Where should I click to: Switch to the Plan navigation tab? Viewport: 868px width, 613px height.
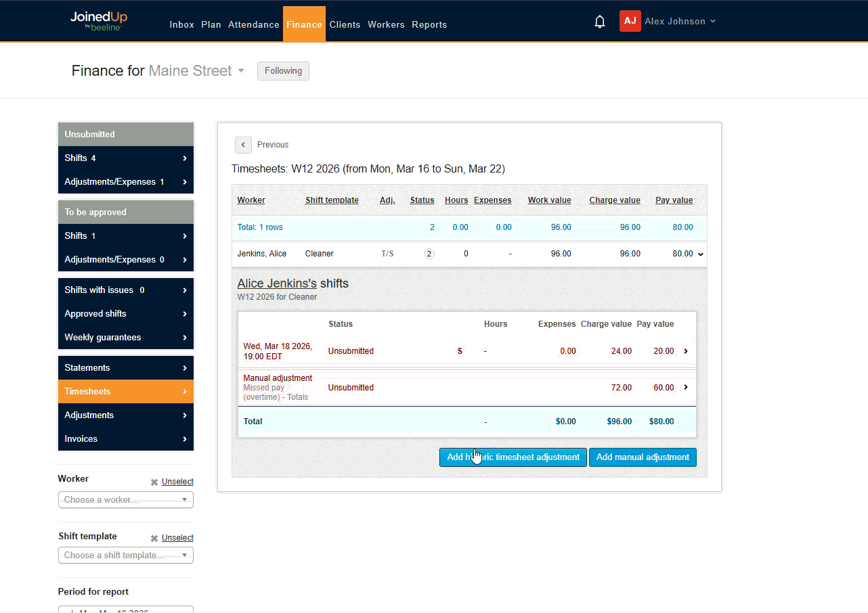[x=211, y=24]
